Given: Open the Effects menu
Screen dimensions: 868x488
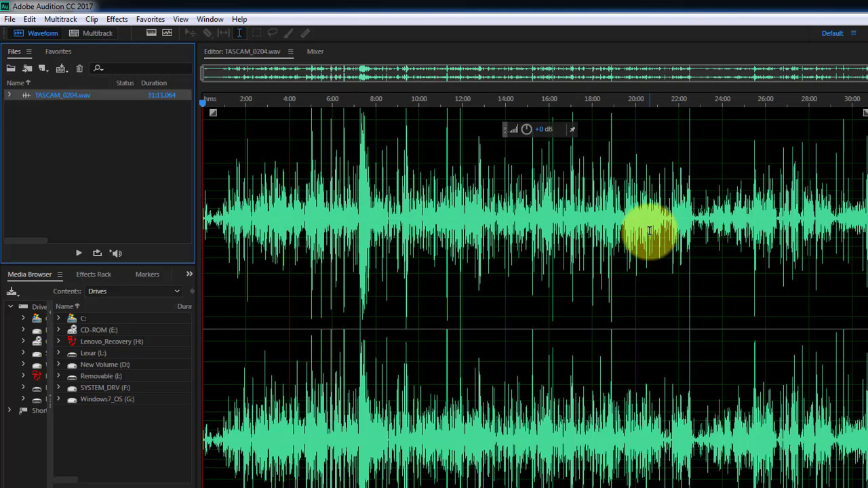Looking at the screenshot, I should (117, 20).
